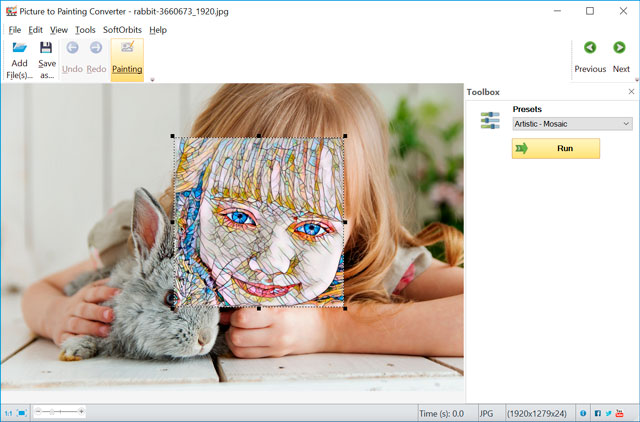
Task: Go to the Next image
Action: (x=621, y=48)
